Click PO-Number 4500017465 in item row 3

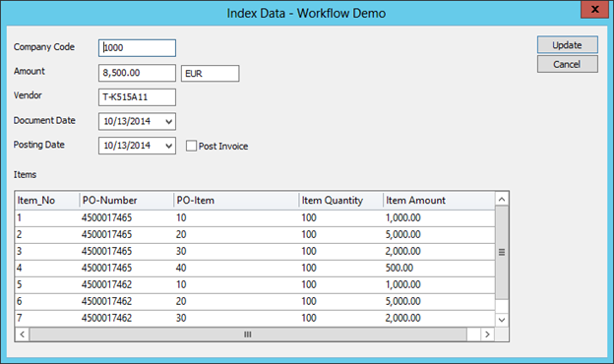coord(106,251)
